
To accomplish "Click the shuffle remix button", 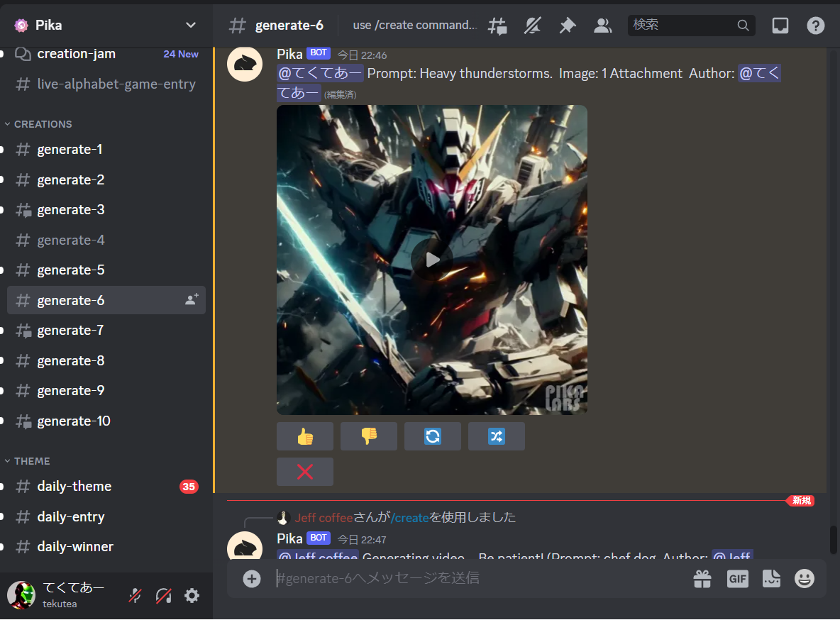I will [x=497, y=436].
